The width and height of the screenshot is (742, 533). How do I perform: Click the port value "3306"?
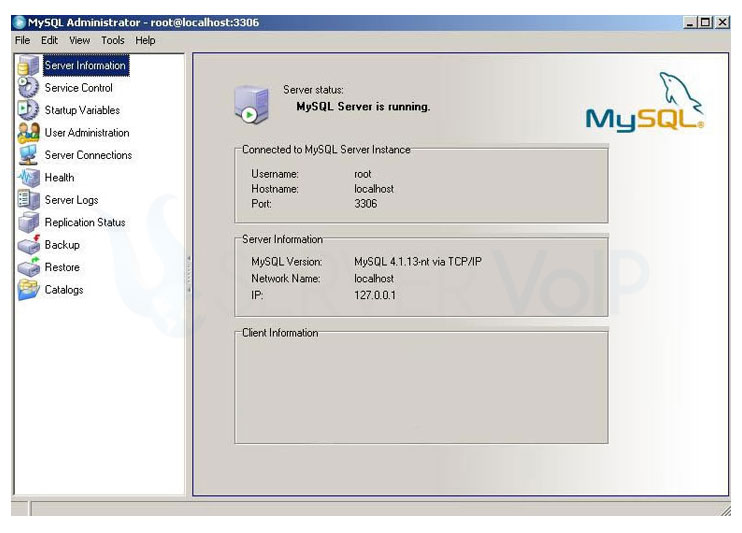(x=366, y=204)
